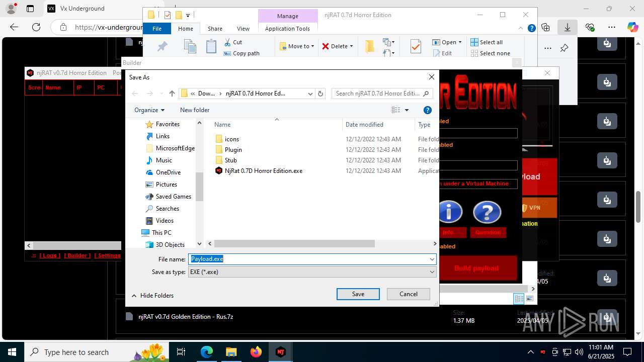Open the Delete dropdown in ribbon
The image size is (644, 362).
338,46
